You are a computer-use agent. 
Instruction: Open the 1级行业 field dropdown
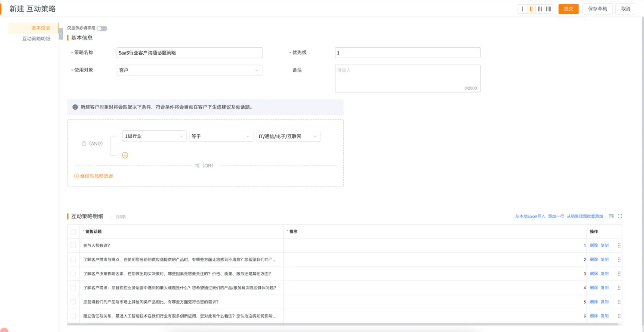click(154, 136)
